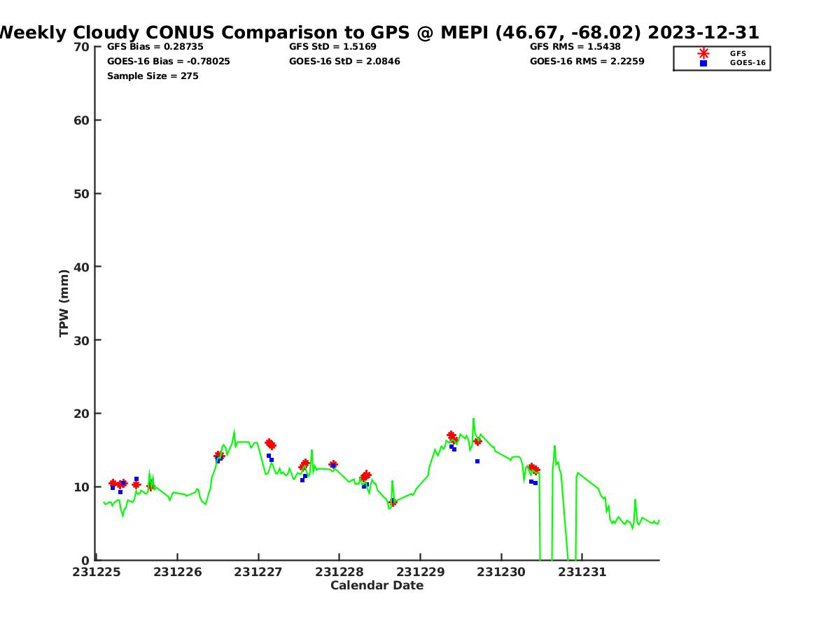Viewport: 840px width, 630px height.
Task: Click the Calendar Date x-axis label
Action: [377, 586]
